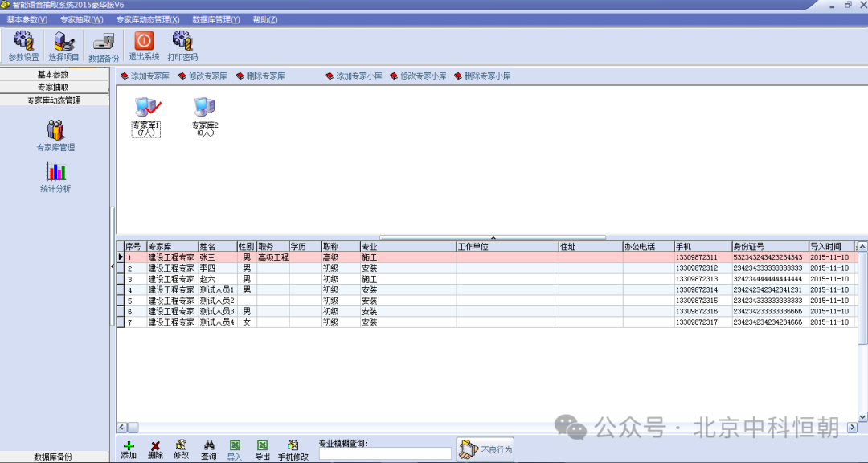Click the 选择项目 toolbar icon
Viewport: 868px width, 463px height.
click(x=63, y=46)
